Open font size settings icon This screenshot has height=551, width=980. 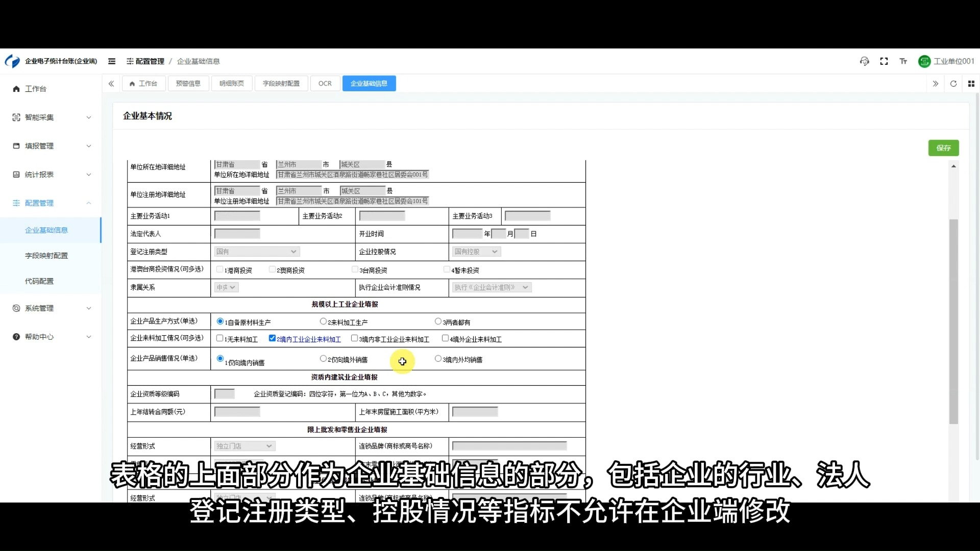(903, 61)
